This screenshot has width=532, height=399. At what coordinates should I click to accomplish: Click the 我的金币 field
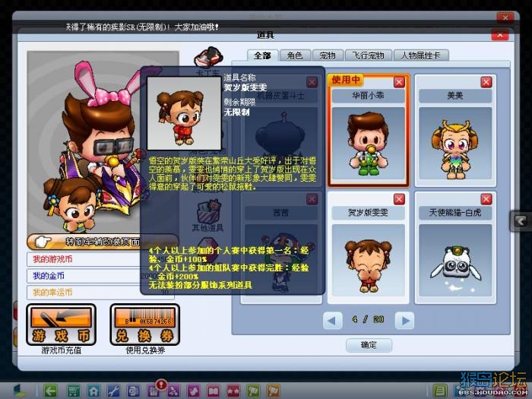pos(100,276)
